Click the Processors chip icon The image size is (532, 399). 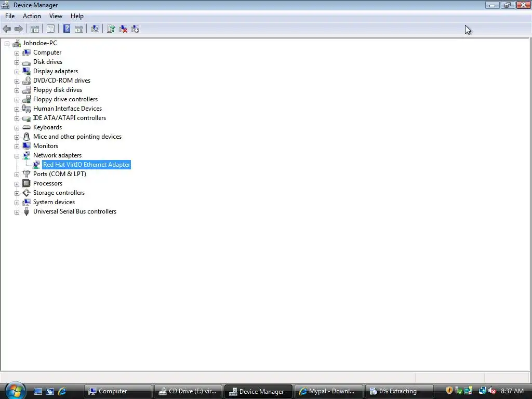[26, 183]
